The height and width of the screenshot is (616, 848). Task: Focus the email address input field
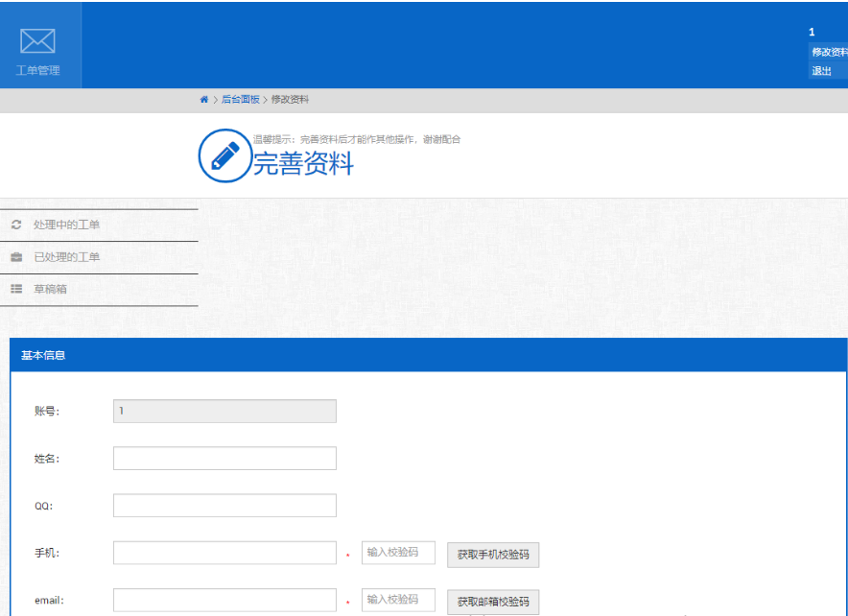pos(224,600)
